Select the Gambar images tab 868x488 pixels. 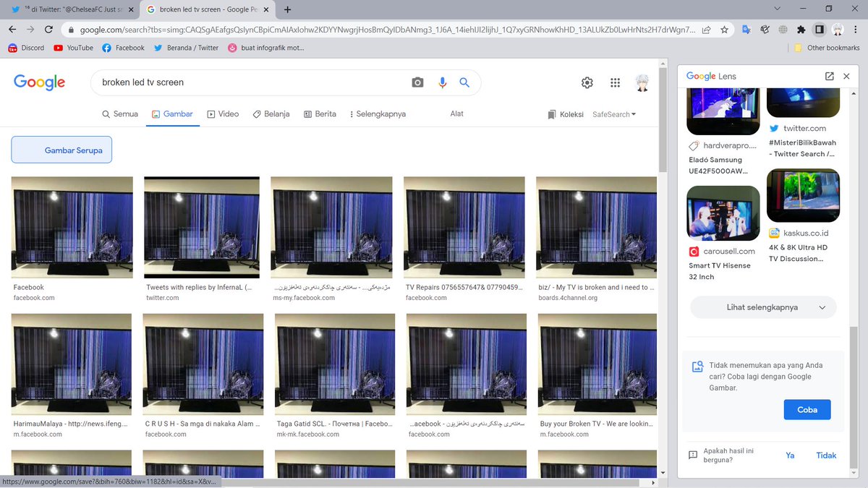point(172,114)
